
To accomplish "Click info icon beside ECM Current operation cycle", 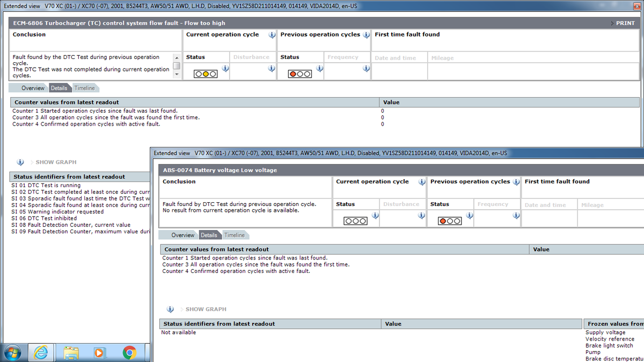I will pos(272,35).
